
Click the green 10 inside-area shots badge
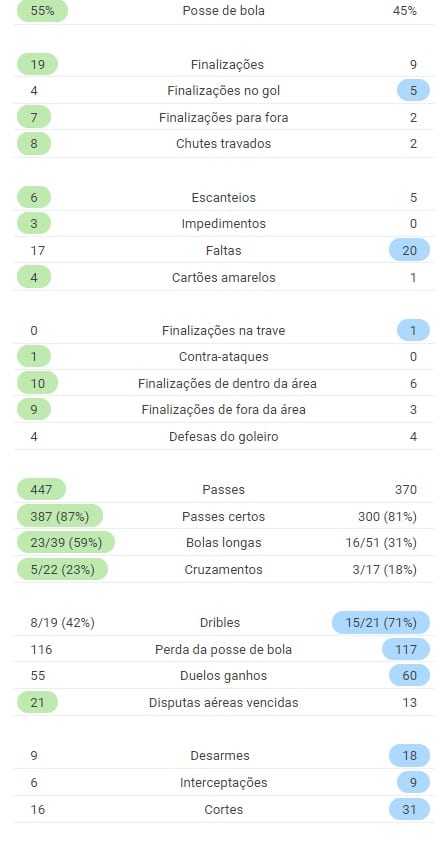pos(37,384)
